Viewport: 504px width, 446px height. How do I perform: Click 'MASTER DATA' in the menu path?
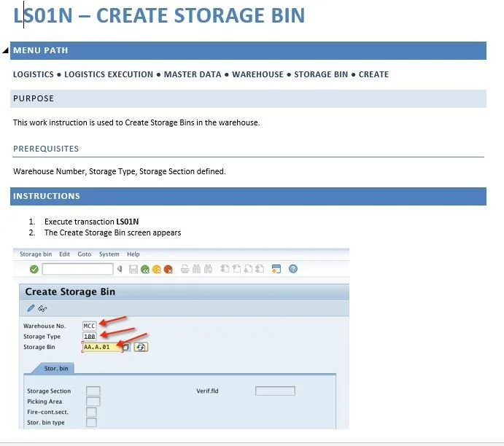(x=193, y=74)
